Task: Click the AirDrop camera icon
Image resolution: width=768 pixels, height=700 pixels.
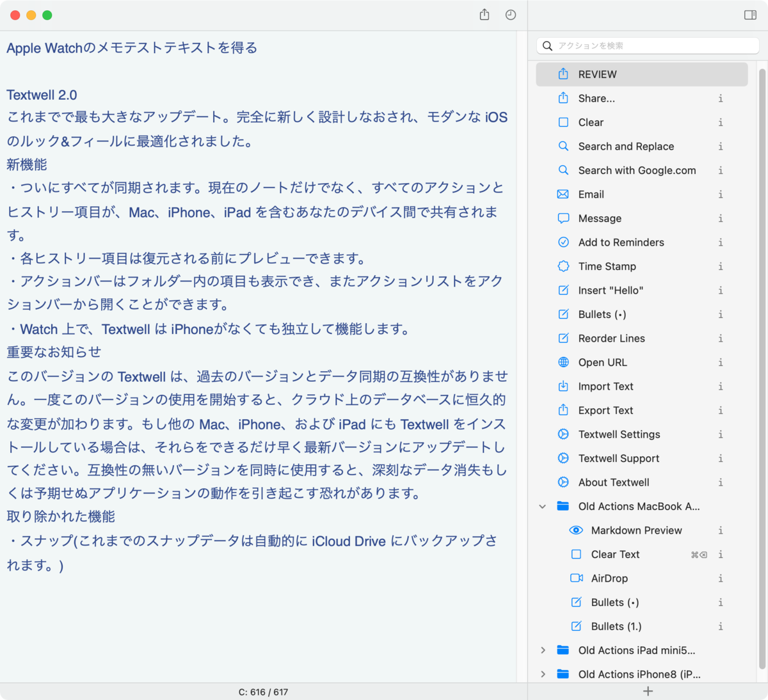Action: (x=576, y=578)
